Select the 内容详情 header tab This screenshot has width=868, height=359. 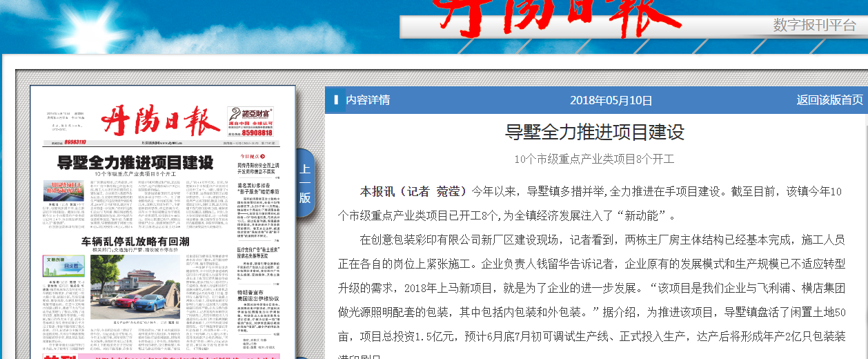[x=368, y=100]
